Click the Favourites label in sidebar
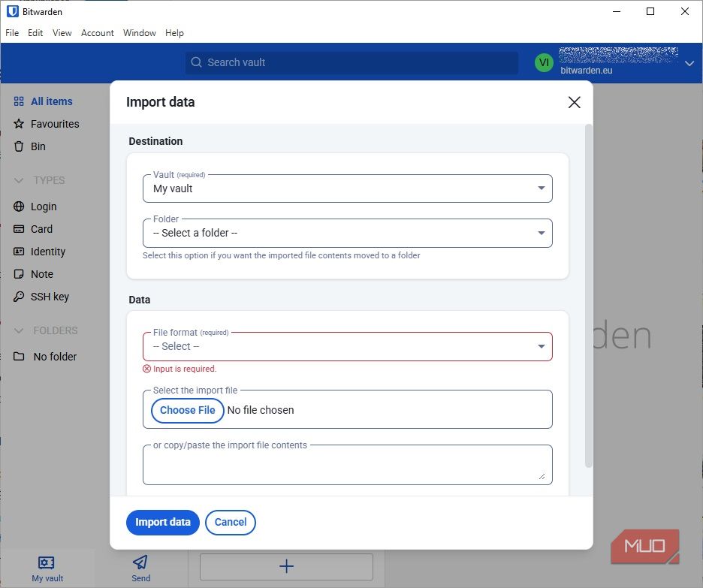Image resolution: width=703 pixels, height=588 pixels. point(55,124)
